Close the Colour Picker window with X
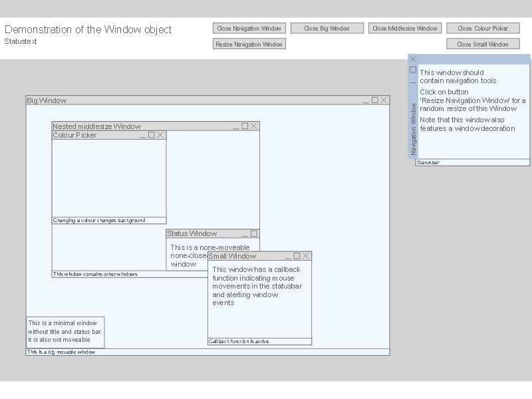The height and width of the screenshot is (399, 532). point(160,135)
